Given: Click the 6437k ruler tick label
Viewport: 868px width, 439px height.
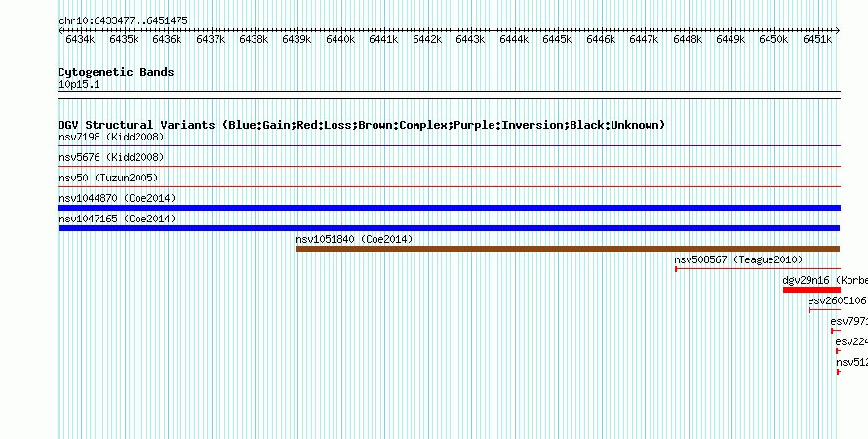Looking at the screenshot, I should (x=211, y=39).
